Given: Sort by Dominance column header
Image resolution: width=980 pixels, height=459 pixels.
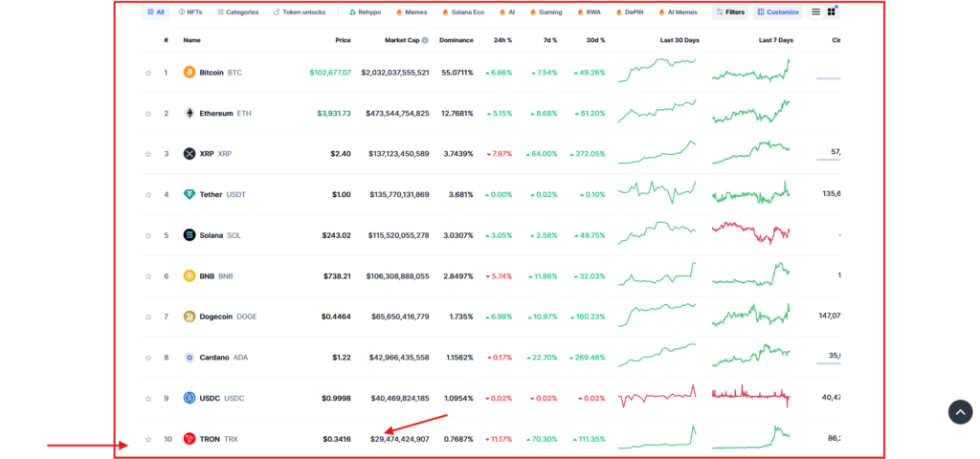Looking at the screenshot, I should (457, 40).
